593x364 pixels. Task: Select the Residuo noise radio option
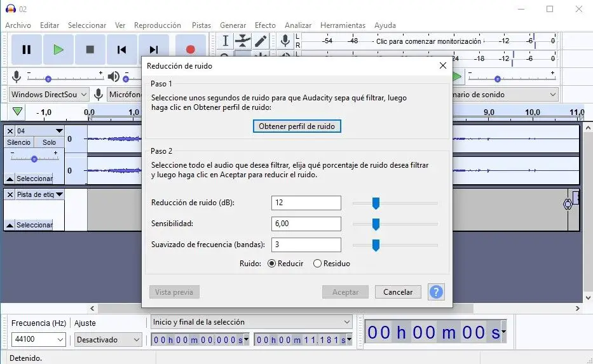pyautogui.click(x=317, y=264)
